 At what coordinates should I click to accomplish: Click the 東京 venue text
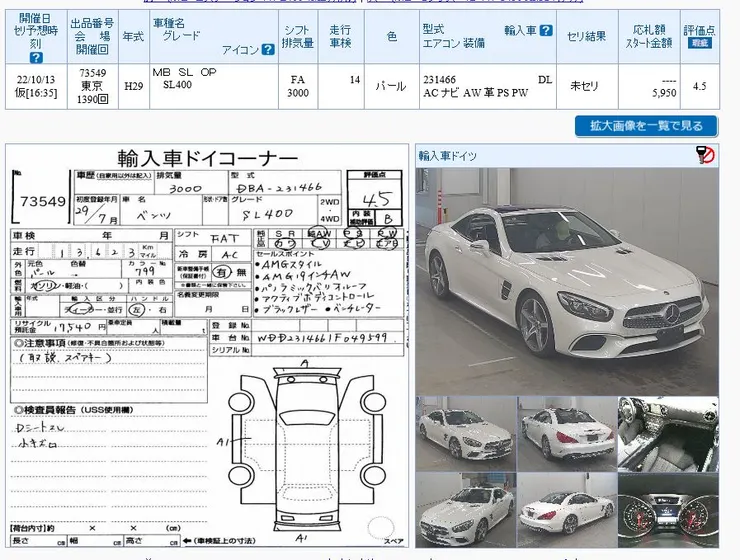92,86
